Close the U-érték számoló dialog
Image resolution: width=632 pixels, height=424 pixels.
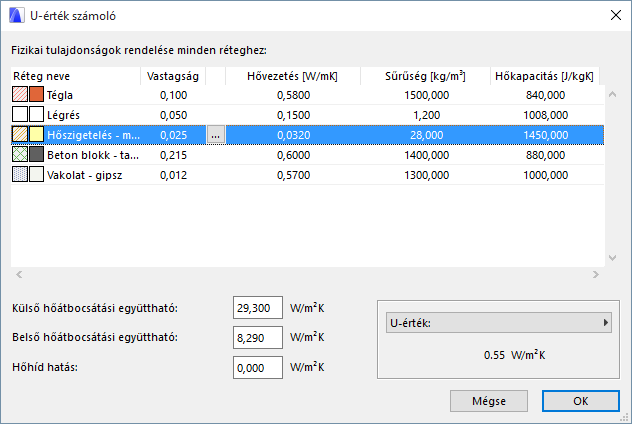[615, 15]
